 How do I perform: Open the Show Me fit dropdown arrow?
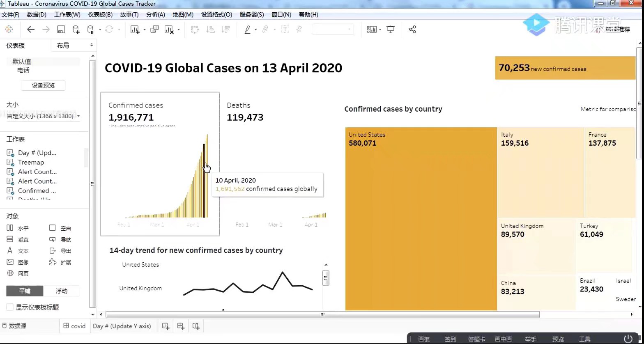[x=380, y=30]
